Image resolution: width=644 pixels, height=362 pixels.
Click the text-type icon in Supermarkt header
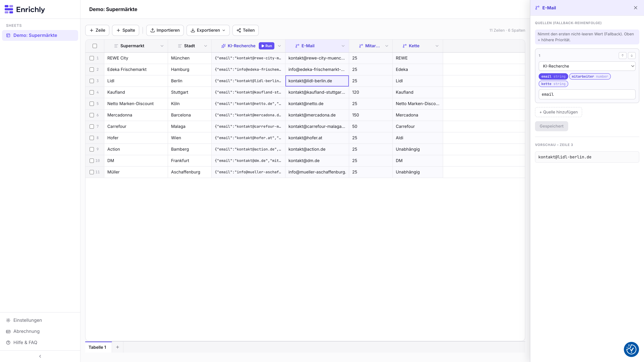pyautogui.click(x=116, y=46)
